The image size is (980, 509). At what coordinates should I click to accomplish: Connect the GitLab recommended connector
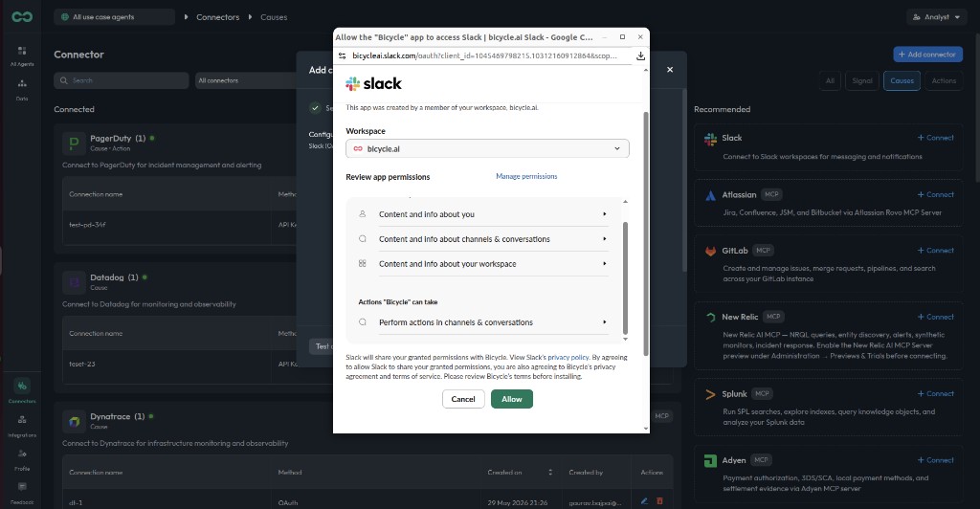click(936, 251)
